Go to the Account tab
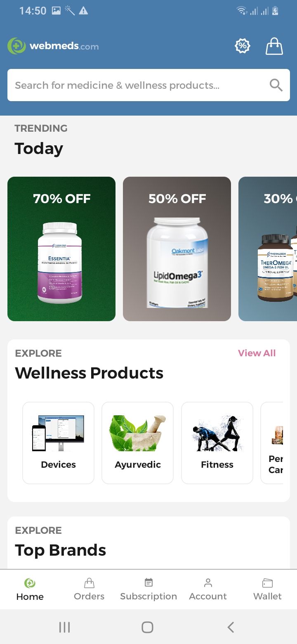Screen dimensions: 297x644 pyautogui.click(x=208, y=590)
